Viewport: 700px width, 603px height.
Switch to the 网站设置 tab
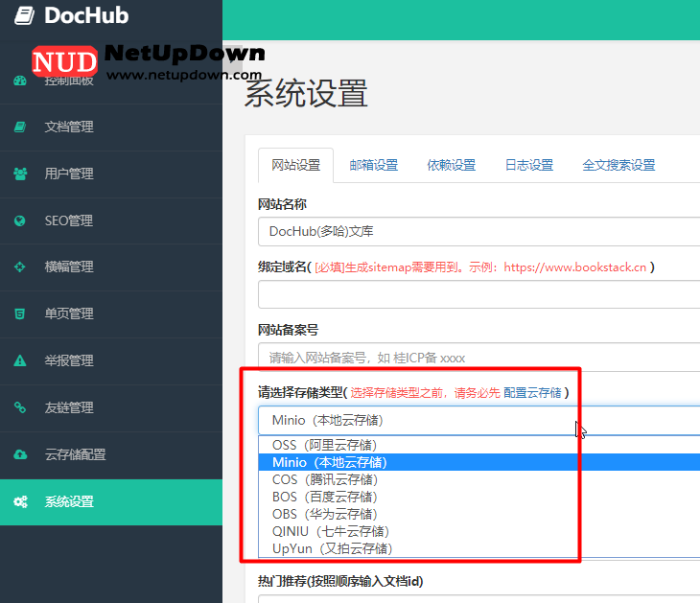click(296, 165)
